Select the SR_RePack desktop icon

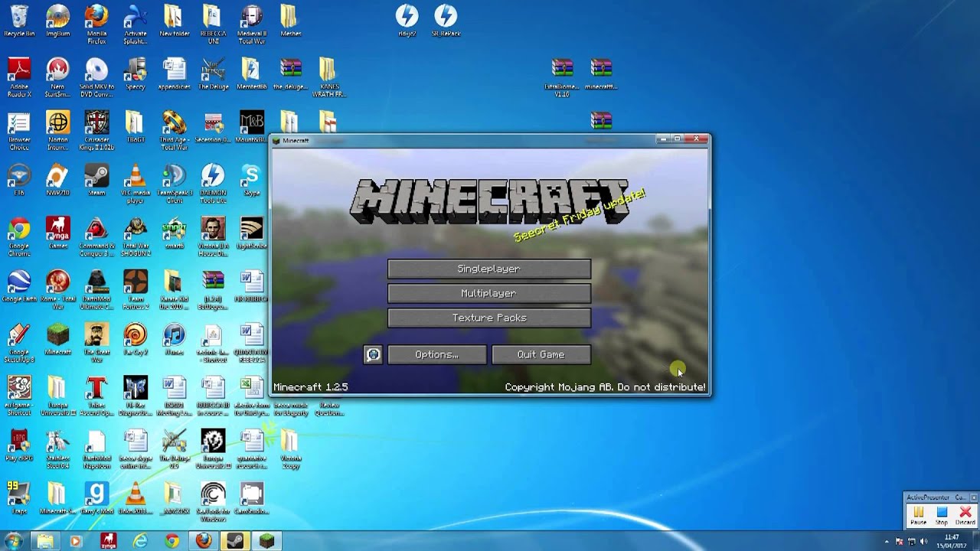click(x=446, y=21)
